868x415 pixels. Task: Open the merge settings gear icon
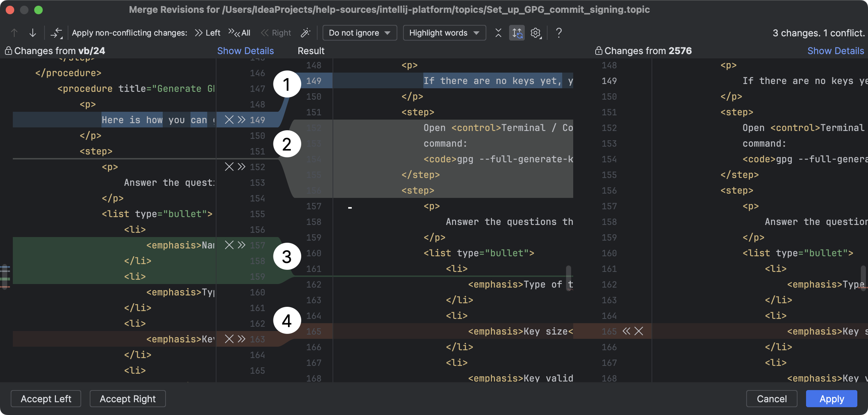point(535,33)
